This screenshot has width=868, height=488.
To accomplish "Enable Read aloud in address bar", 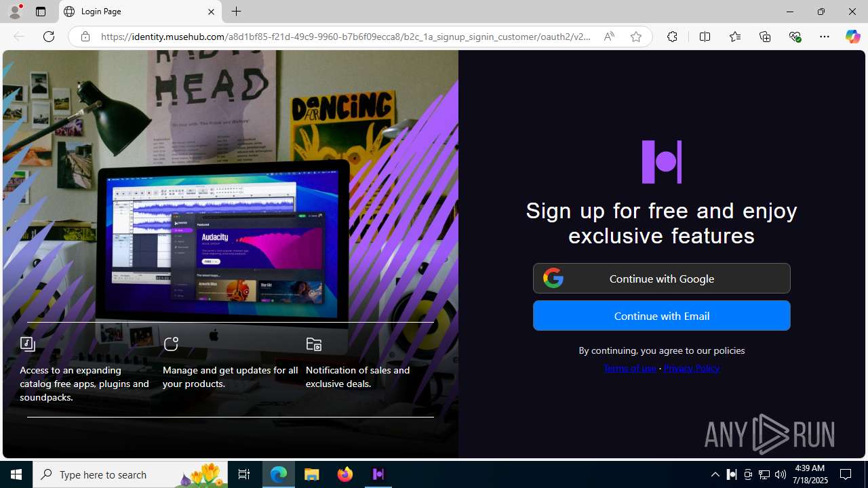I will (x=609, y=37).
